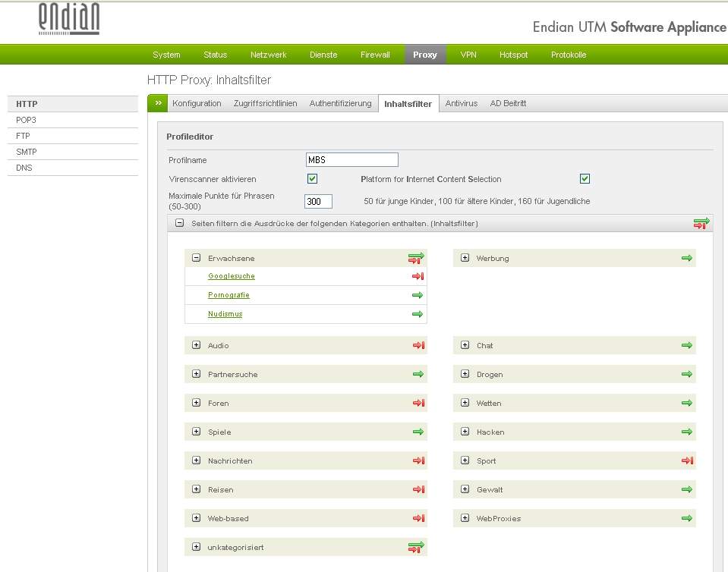Toggle the green arrow for Werbung

click(x=687, y=258)
